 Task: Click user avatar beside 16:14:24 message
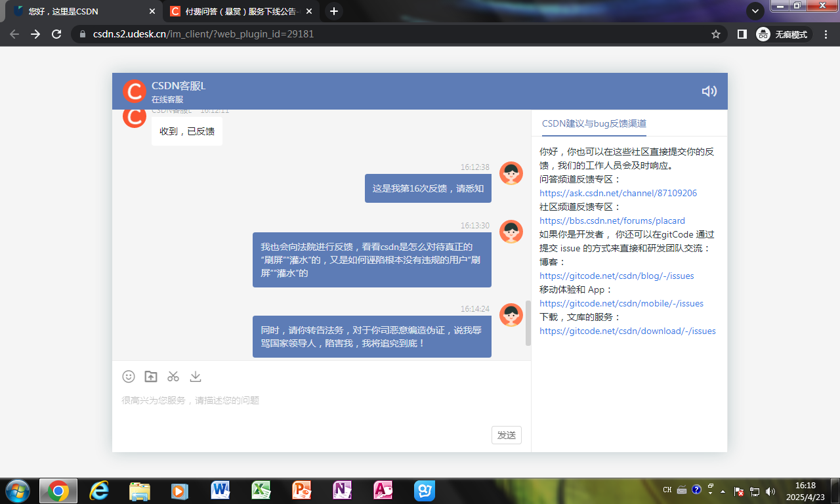coord(511,315)
